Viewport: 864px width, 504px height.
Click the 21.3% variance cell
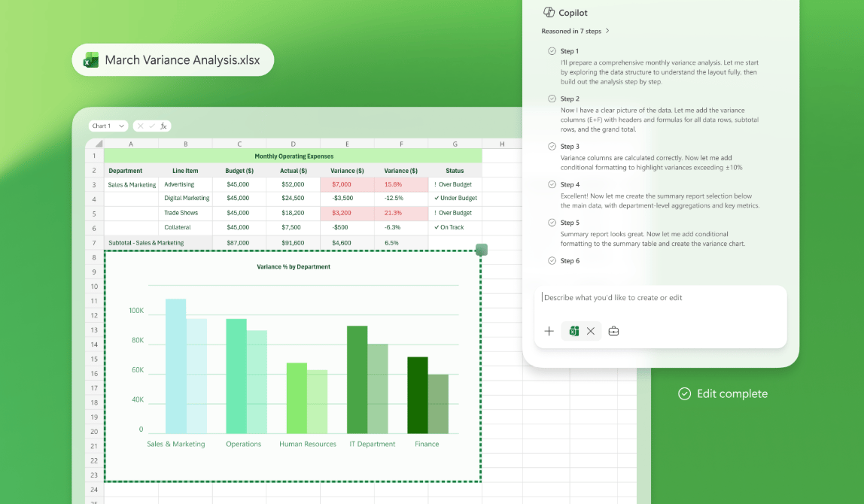click(x=401, y=213)
